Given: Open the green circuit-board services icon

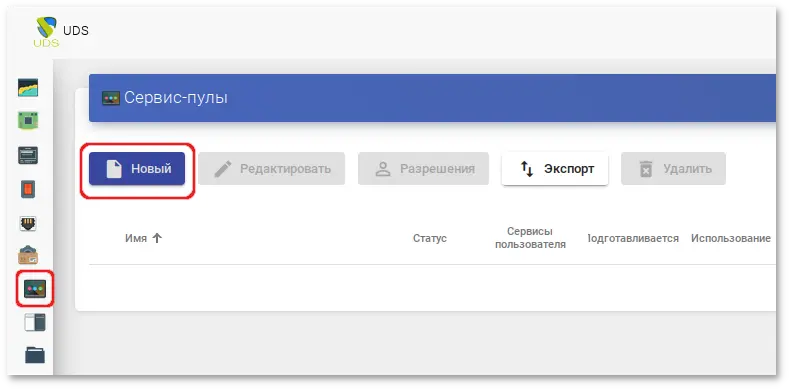Looking at the screenshot, I should pos(28,121).
